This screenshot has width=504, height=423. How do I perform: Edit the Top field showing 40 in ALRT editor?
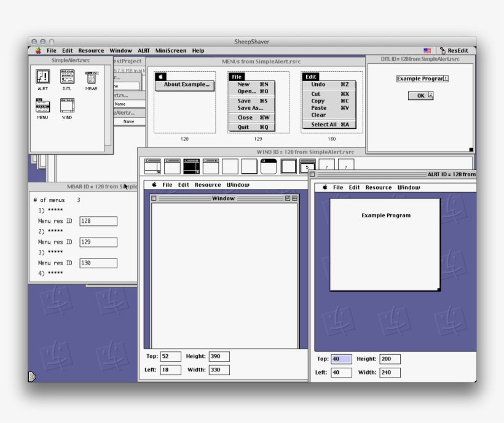(342, 358)
